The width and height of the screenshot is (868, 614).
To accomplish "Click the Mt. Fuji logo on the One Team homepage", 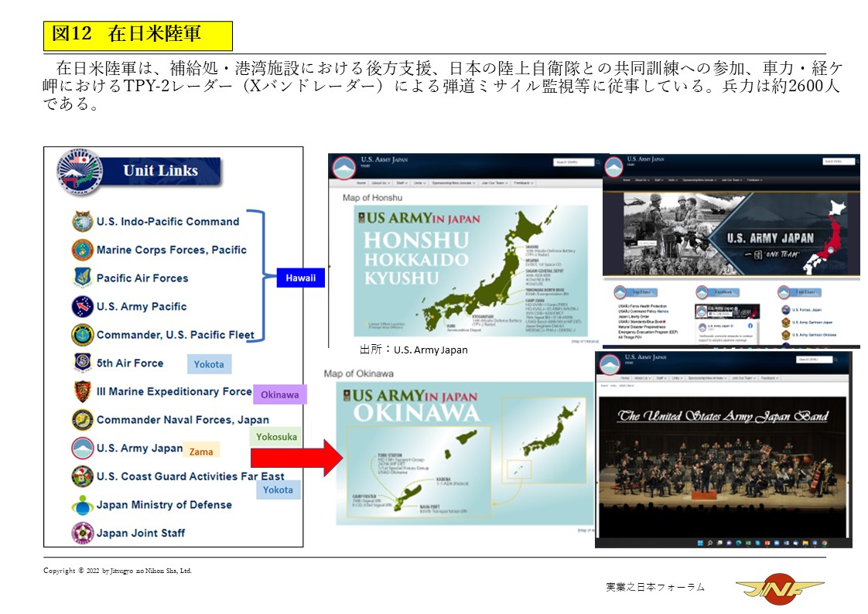I will coord(613,167).
